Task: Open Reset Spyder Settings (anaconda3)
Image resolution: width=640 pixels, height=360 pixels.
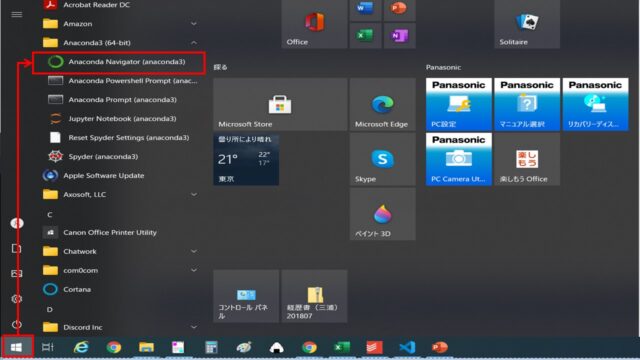Action: point(122,138)
